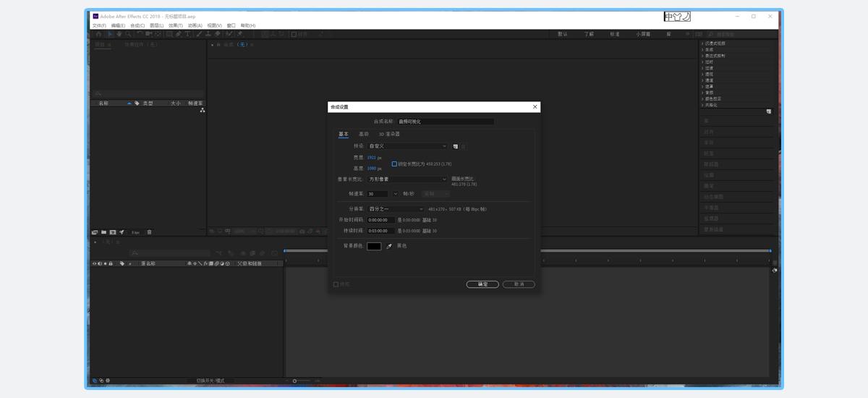Enable the 对齐 snapping checkbox in toolbar
This screenshot has width=868, height=398.
click(294, 34)
